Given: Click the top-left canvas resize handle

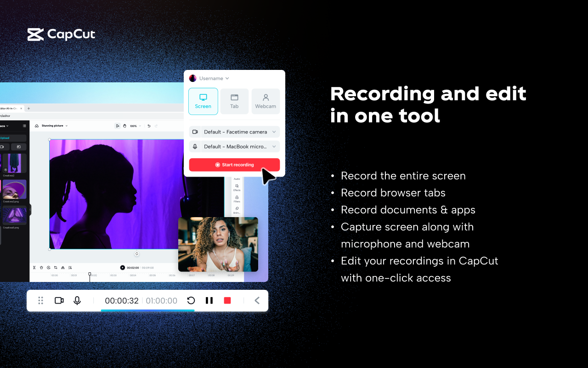Looking at the screenshot, I should [x=50, y=139].
